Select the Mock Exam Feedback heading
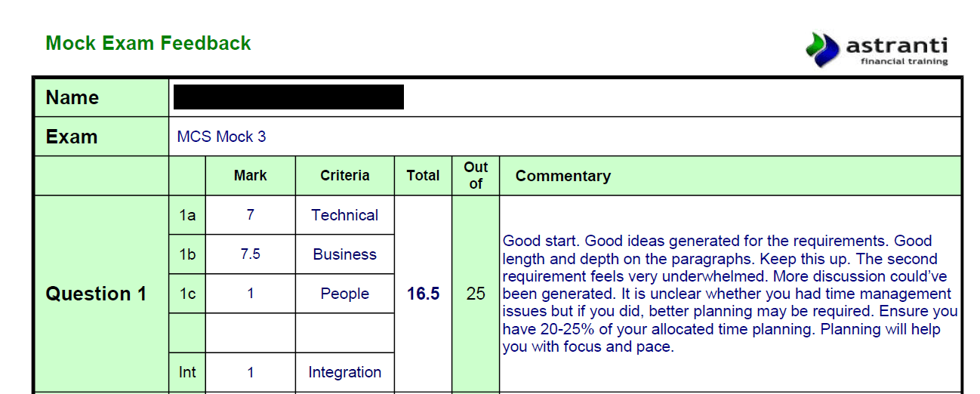 (x=148, y=43)
